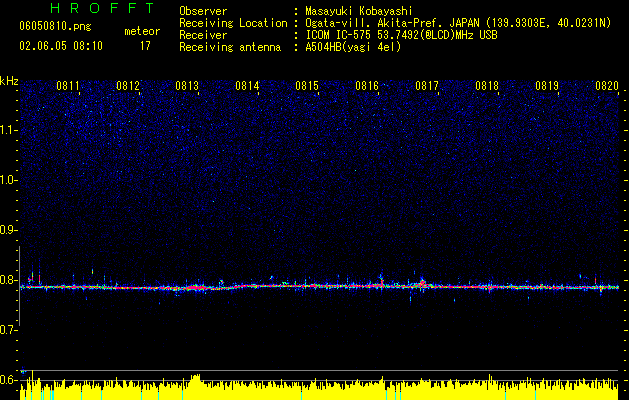
Task: Click the 0815 time marker
Action: point(307,86)
